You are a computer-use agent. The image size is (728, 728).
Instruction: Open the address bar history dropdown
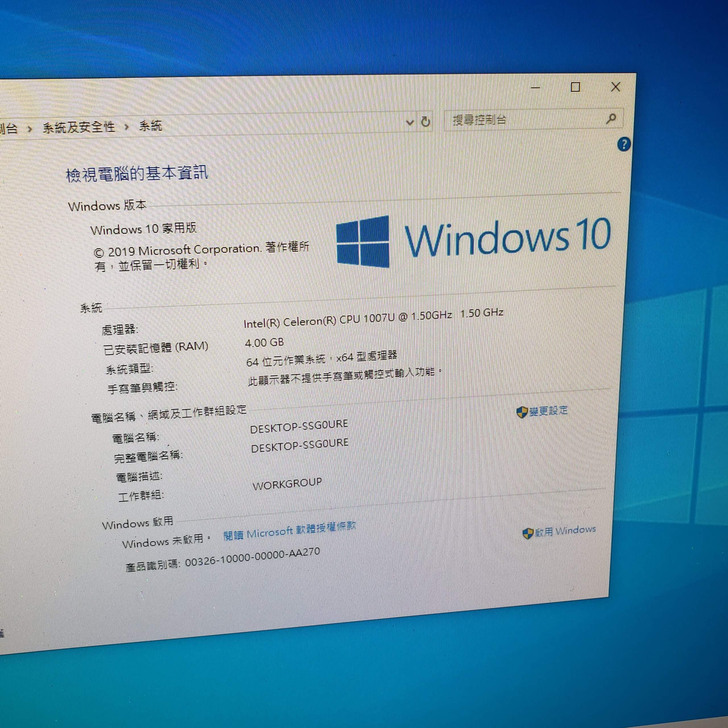click(x=409, y=123)
